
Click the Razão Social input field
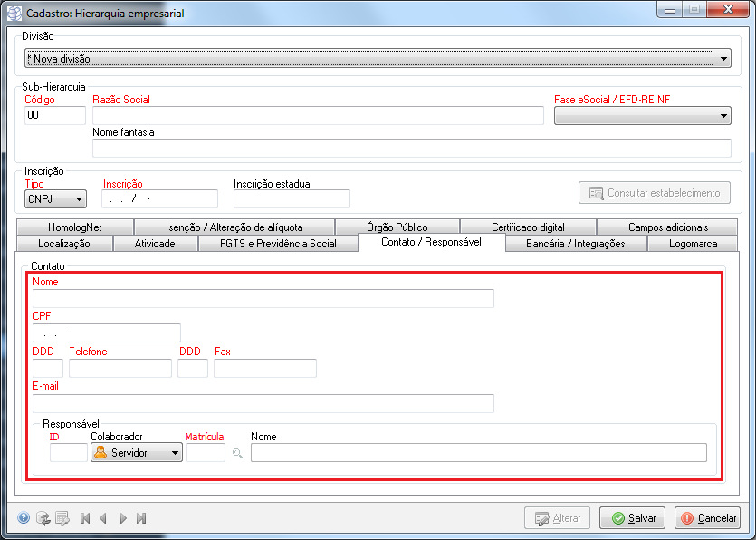coord(318,115)
